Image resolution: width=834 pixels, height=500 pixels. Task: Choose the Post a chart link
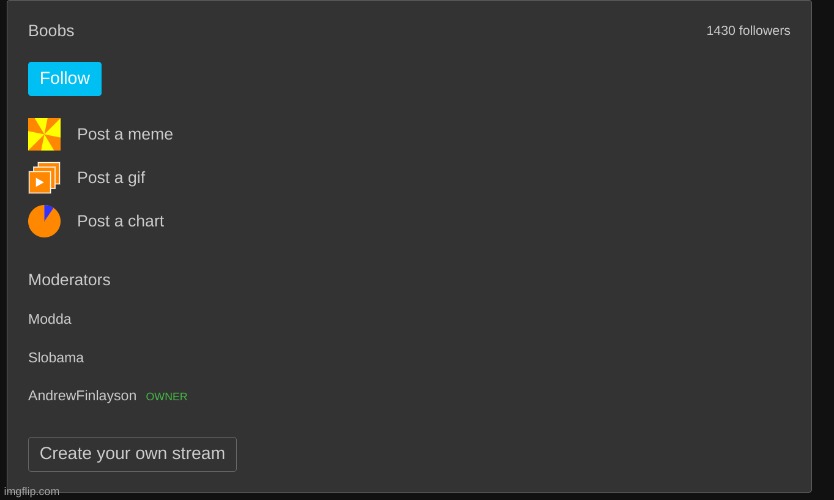(x=120, y=221)
